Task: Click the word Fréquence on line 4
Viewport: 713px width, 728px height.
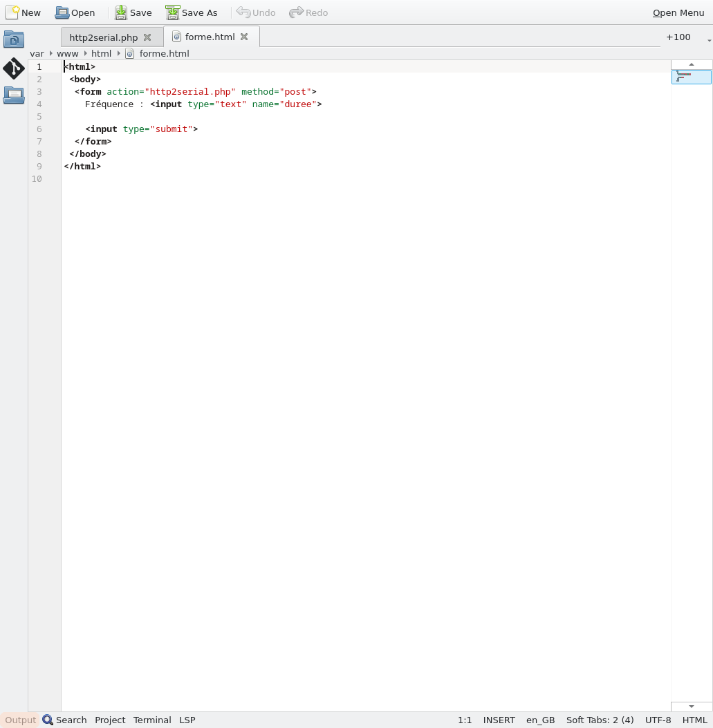Action: coord(109,104)
